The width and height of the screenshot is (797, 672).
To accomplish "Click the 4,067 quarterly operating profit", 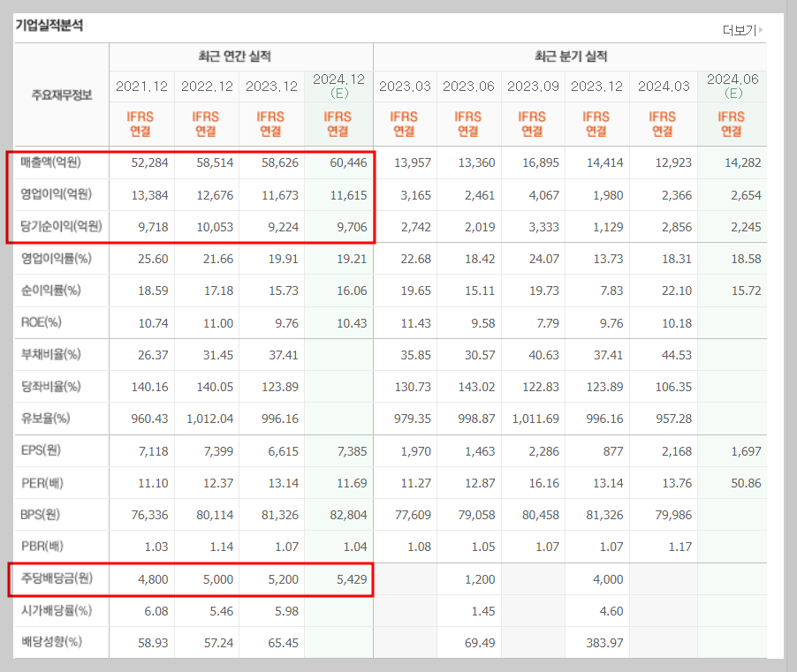I will (544, 195).
